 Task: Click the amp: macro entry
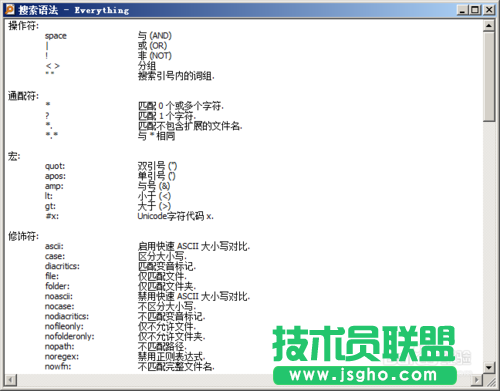[54, 186]
